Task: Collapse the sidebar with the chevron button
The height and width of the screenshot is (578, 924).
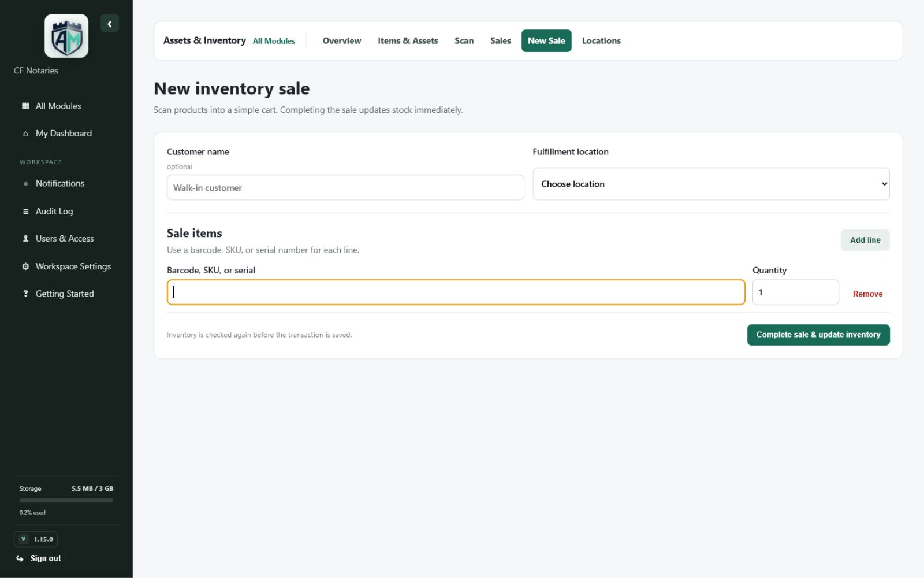Action: coord(110,24)
